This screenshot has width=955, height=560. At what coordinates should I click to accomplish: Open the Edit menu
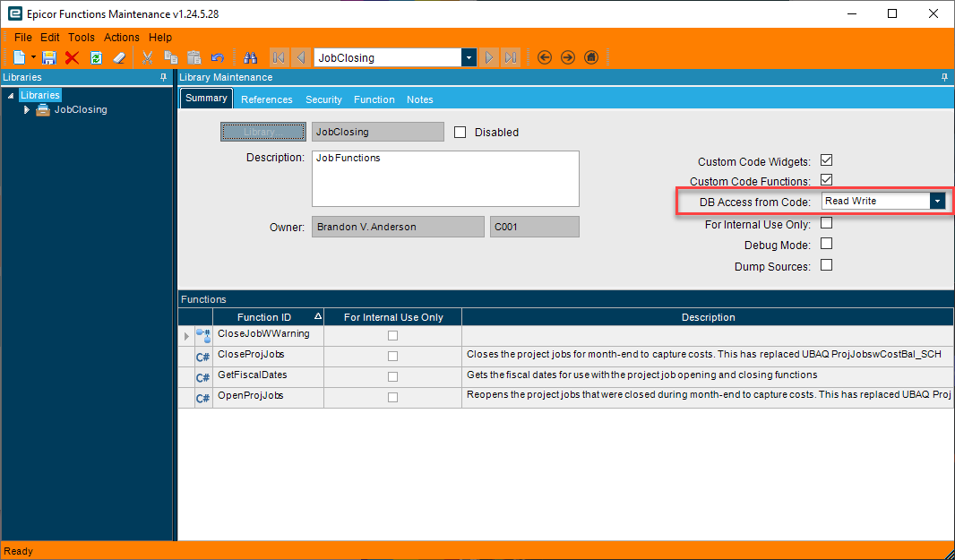pos(50,37)
